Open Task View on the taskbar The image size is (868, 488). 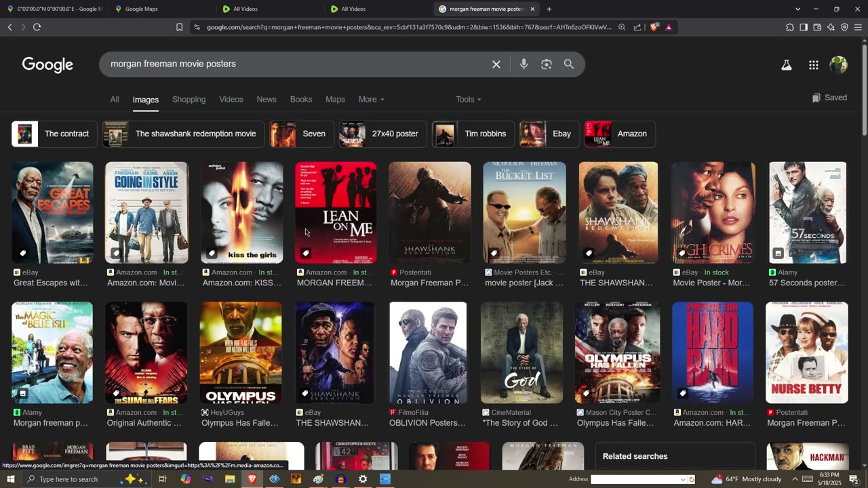tap(163, 479)
